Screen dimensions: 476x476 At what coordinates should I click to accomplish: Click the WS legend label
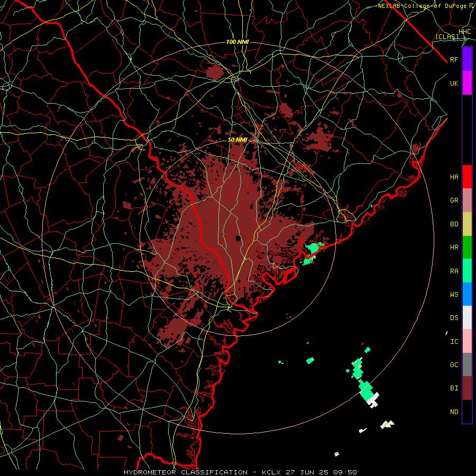click(454, 295)
